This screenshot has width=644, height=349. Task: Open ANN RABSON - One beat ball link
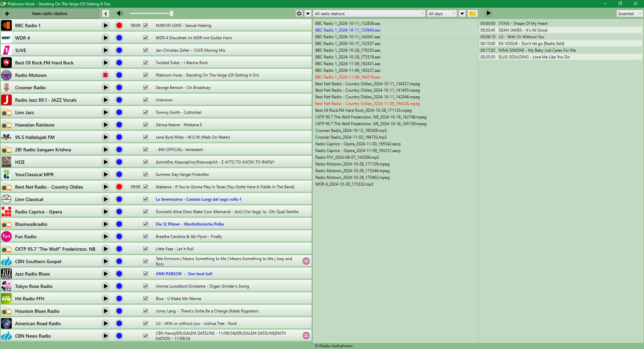pos(184,274)
